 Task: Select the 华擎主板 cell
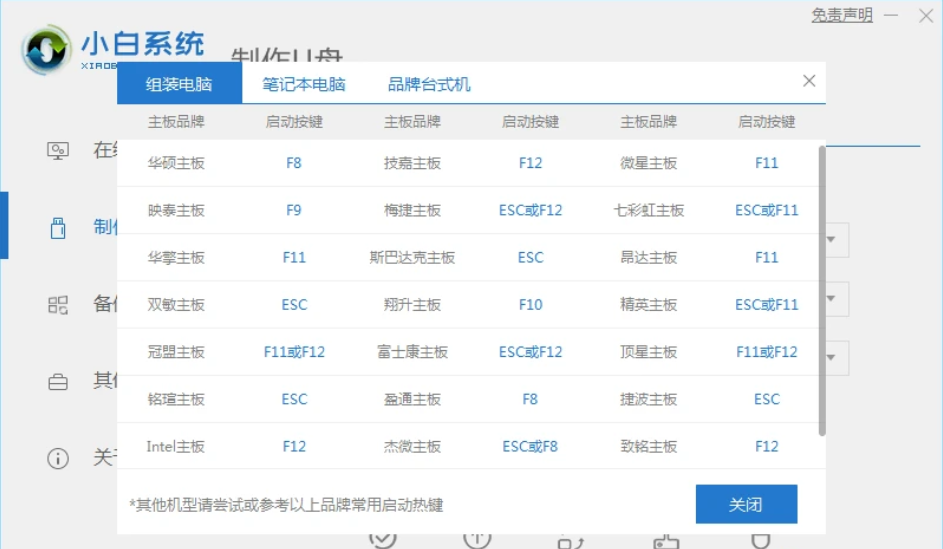[x=176, y=257]
